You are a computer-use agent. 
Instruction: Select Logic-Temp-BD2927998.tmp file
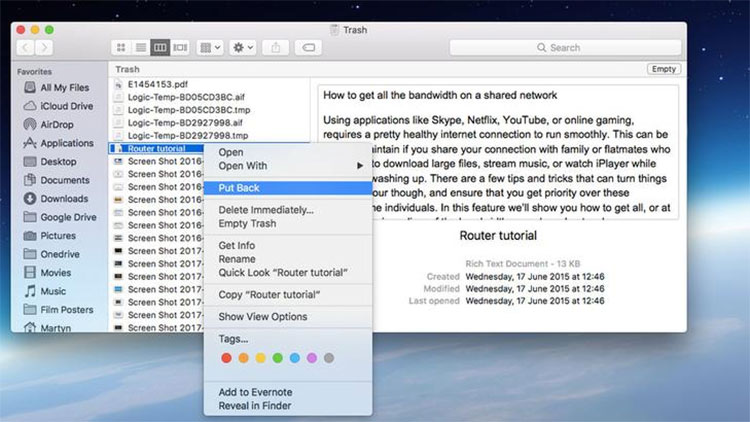[209, 136]
